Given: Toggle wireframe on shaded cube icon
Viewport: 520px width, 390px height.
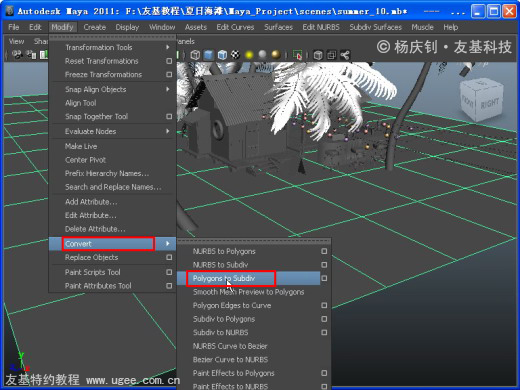Looking at the screenshot, I should [x=222, y=55].
